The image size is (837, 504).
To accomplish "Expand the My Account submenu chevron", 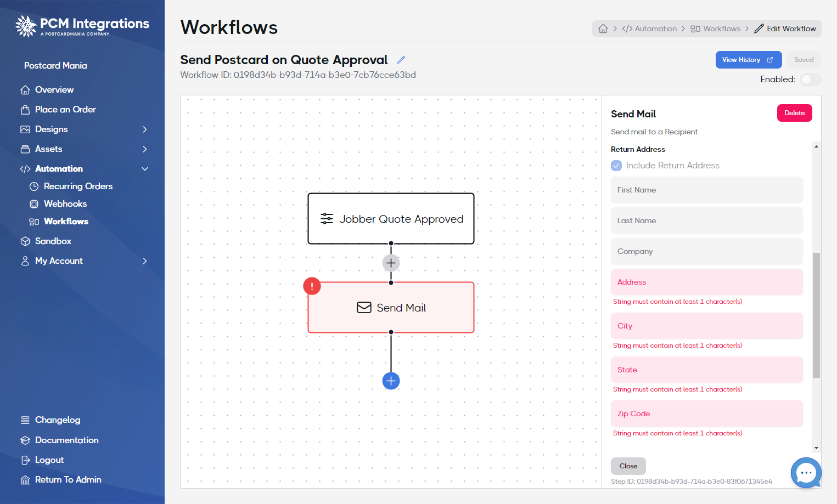I will click(145, 261).
